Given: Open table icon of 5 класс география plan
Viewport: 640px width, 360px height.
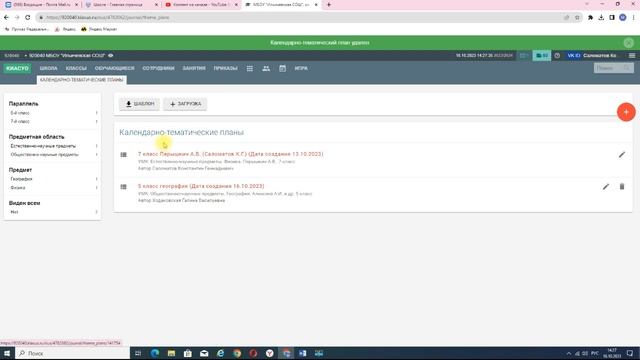Looking at the screenshot, I should click(x=123, y=187).
